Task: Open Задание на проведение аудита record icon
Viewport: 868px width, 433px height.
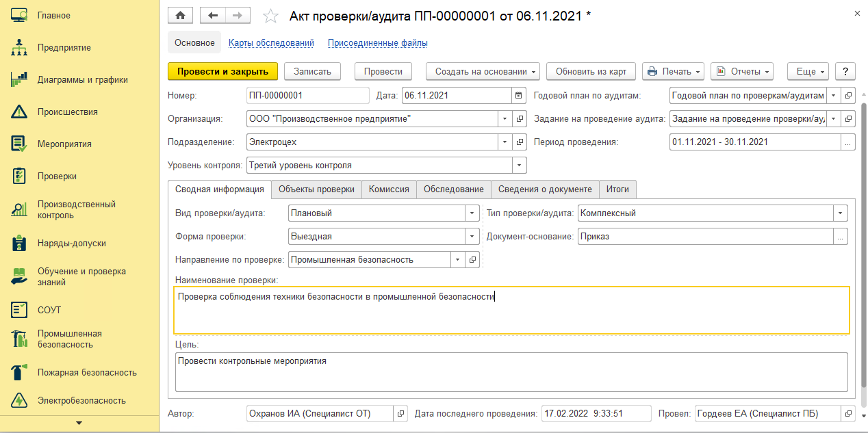Action: [849, 118]
